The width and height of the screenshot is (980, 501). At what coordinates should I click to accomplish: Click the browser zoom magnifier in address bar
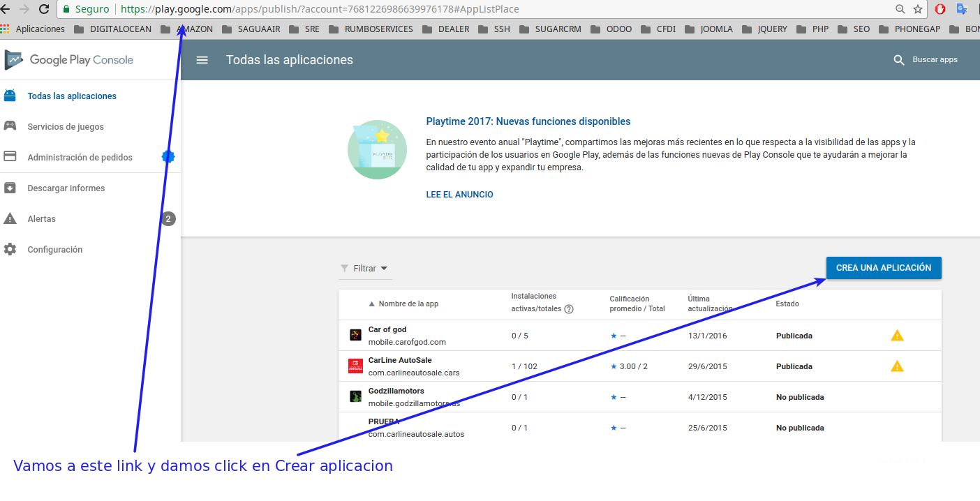pos(900,9)
